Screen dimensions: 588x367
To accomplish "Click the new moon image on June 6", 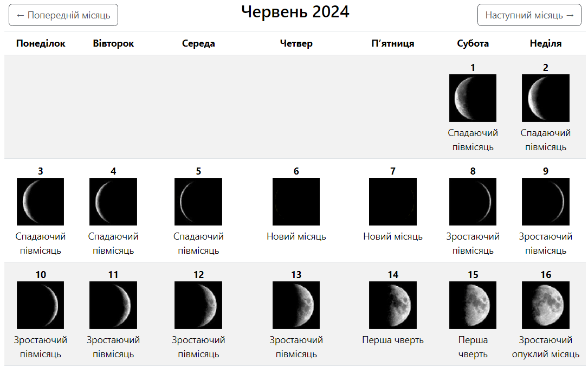I will pyautogui.click(x=296, y=202).
